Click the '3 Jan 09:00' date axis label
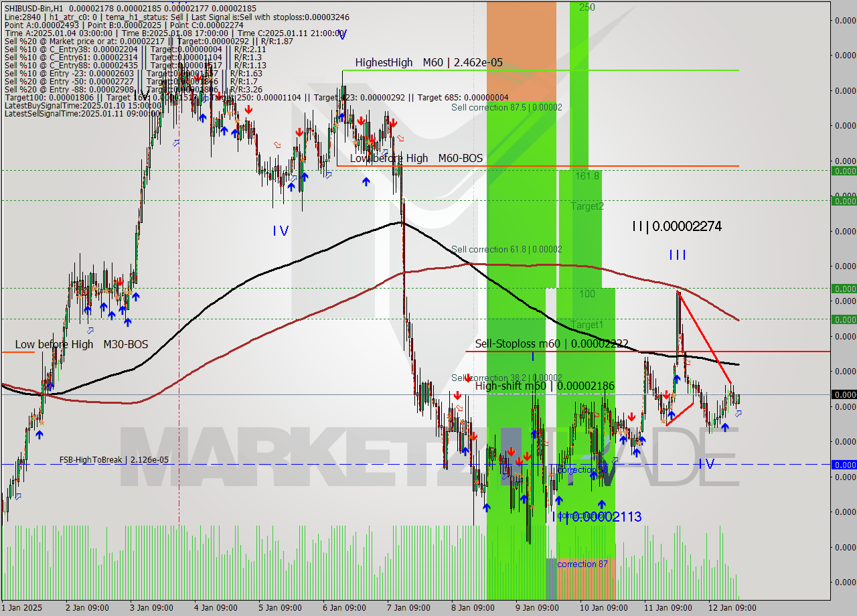 [x=151, y=608]
